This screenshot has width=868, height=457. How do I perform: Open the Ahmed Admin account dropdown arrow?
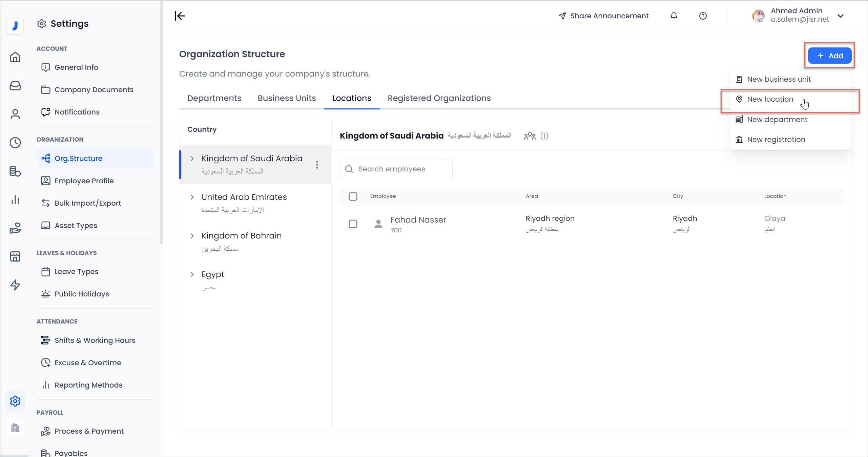click(841, 16)
